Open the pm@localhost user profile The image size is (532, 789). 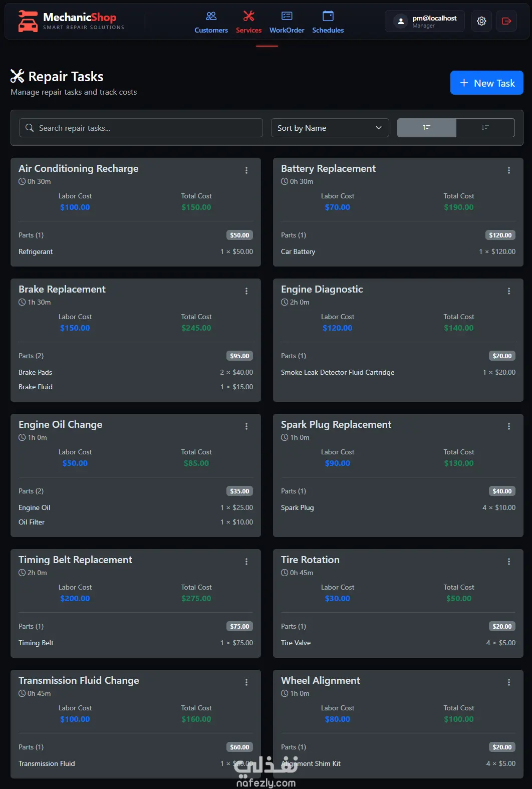click(425, 21)
